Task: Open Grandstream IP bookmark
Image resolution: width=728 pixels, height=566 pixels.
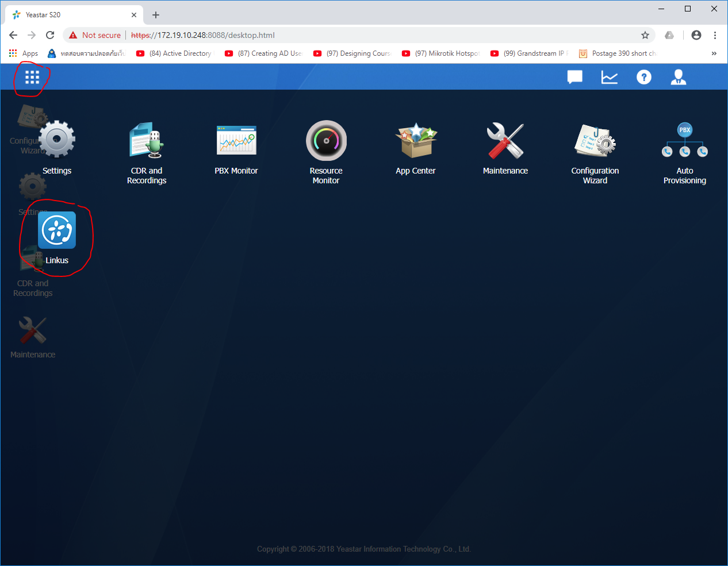Action: click(528, 53)
